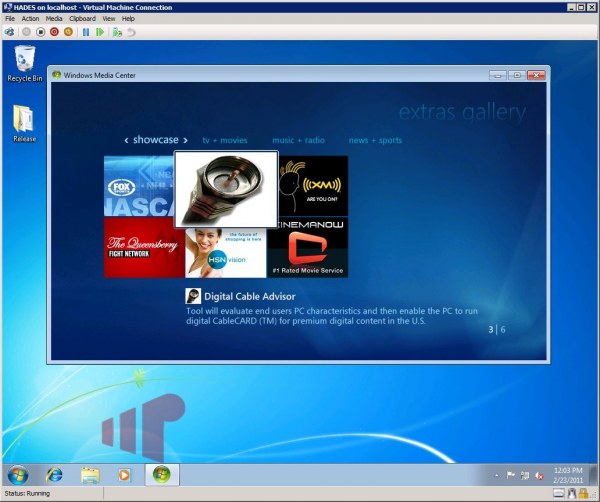The image size is (600, 502).
Task: Click the network tray icon
Action: 525,475
